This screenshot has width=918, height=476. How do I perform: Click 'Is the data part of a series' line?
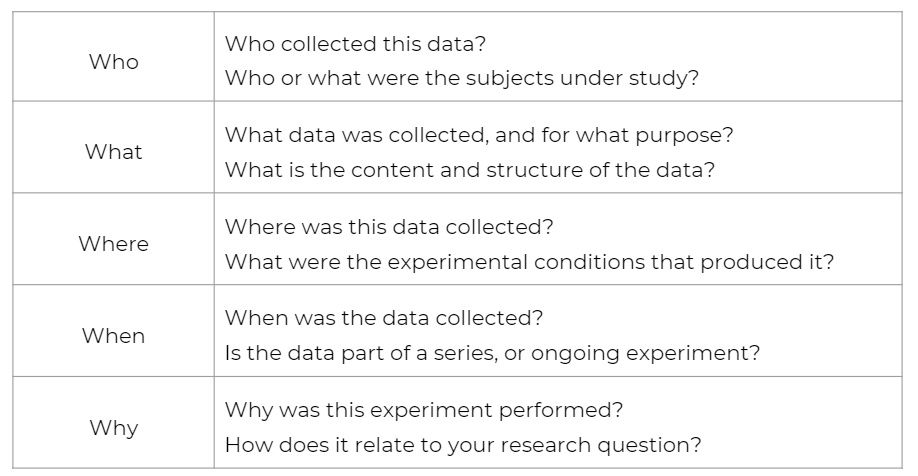click(x=492, y=353)
